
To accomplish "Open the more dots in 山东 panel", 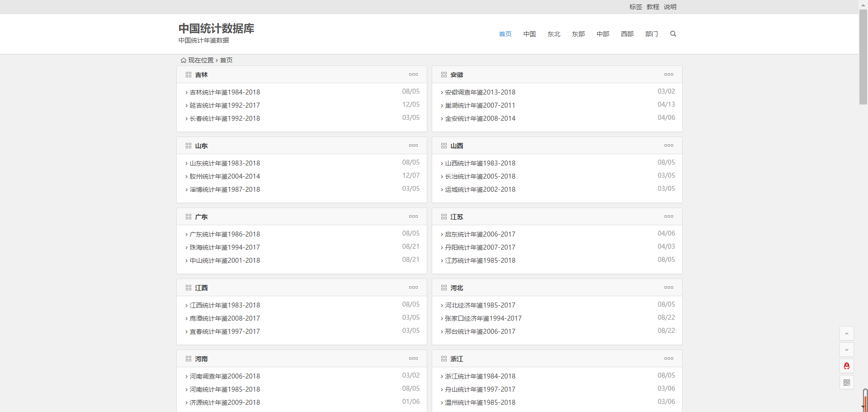I will (413, 146).
